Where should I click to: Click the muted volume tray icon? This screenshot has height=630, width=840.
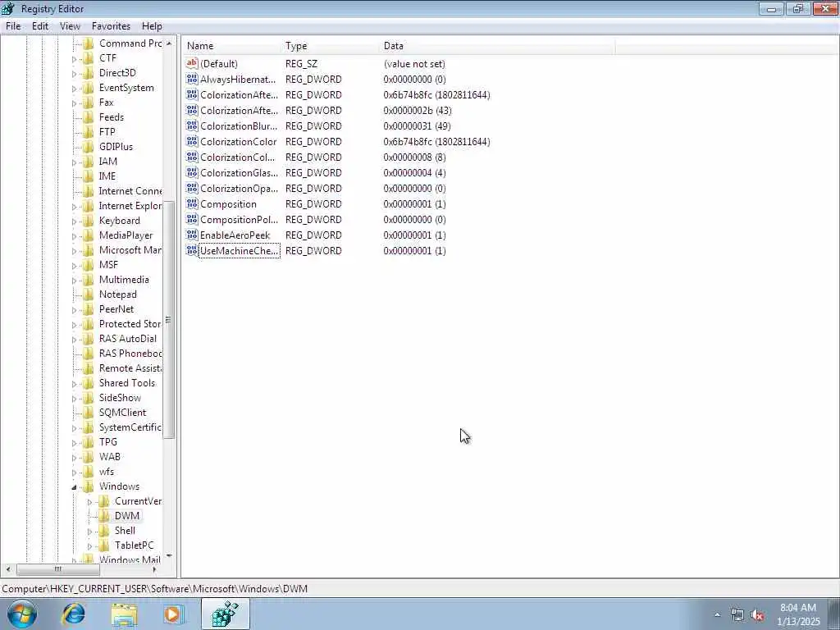(x=757, y=615)
